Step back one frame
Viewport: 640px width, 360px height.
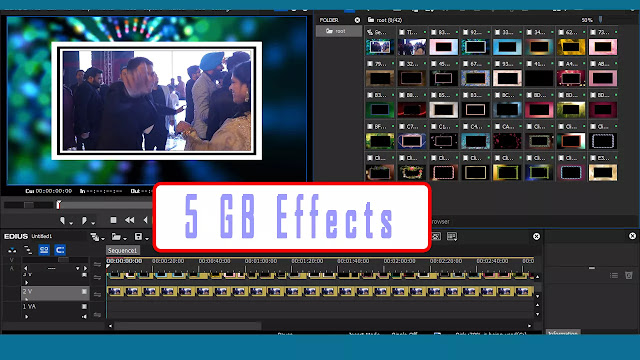tap(146, 220)
